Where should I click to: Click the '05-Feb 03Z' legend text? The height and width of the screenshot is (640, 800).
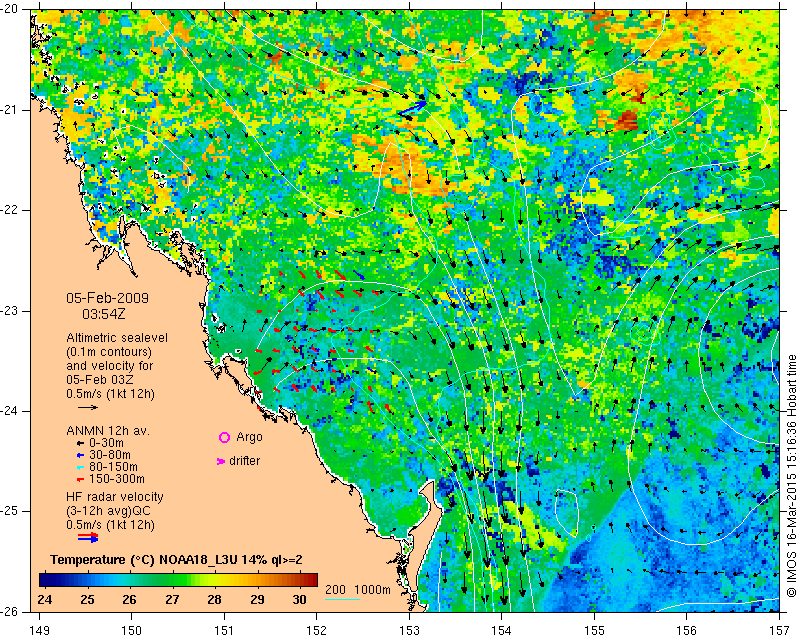click(x=98, y=380)
